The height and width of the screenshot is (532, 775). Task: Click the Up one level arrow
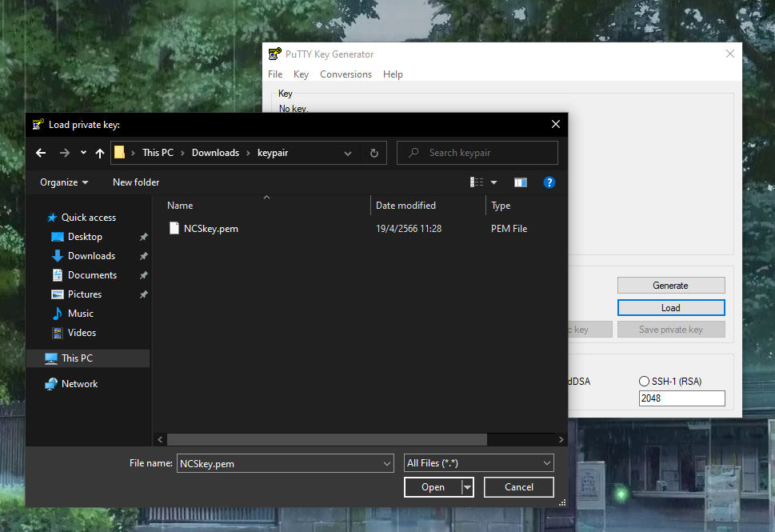[100, 153]
